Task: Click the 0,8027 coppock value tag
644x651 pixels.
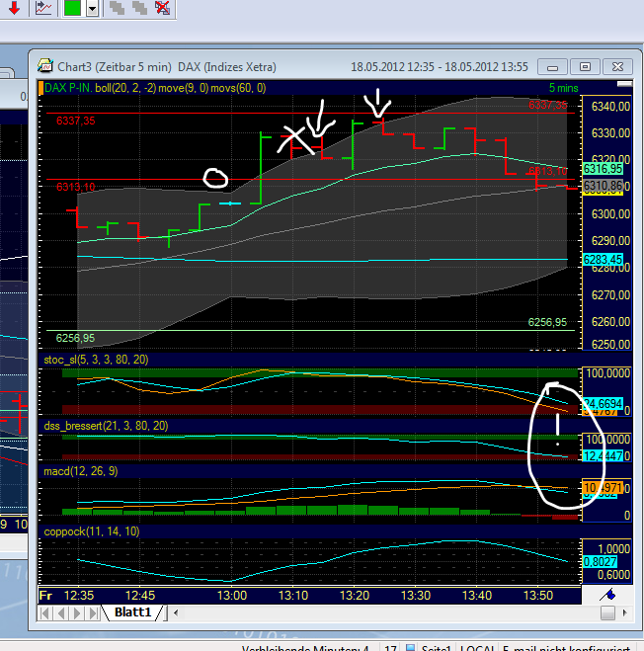Action: (x=600, y=562)
